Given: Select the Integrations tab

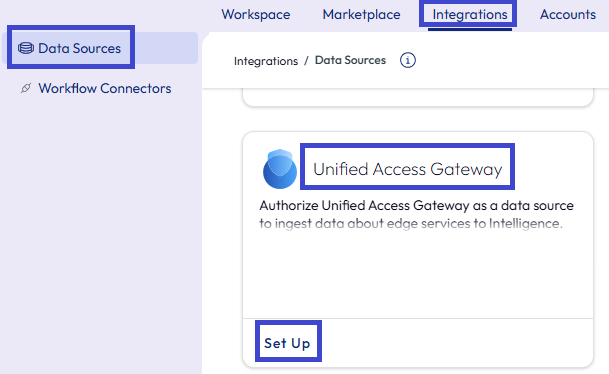Looking at the screenshot, I should pyautogui.click(x=470, y=15).
